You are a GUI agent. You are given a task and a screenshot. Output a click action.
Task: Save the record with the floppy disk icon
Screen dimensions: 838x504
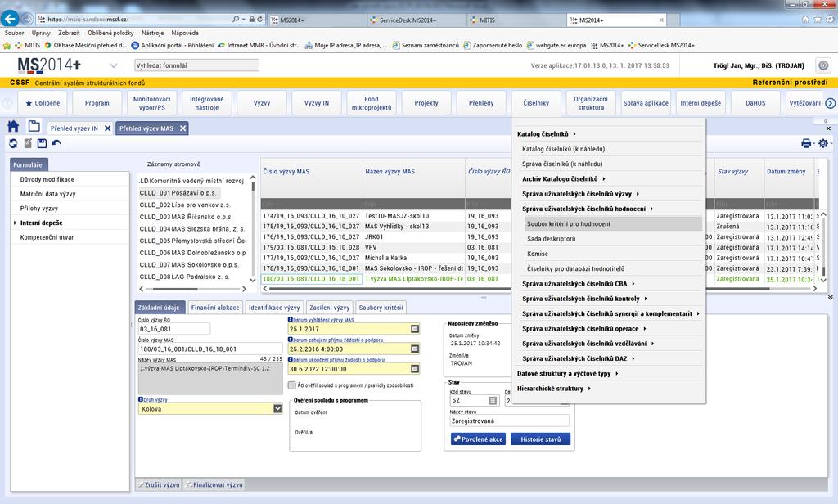43,143
